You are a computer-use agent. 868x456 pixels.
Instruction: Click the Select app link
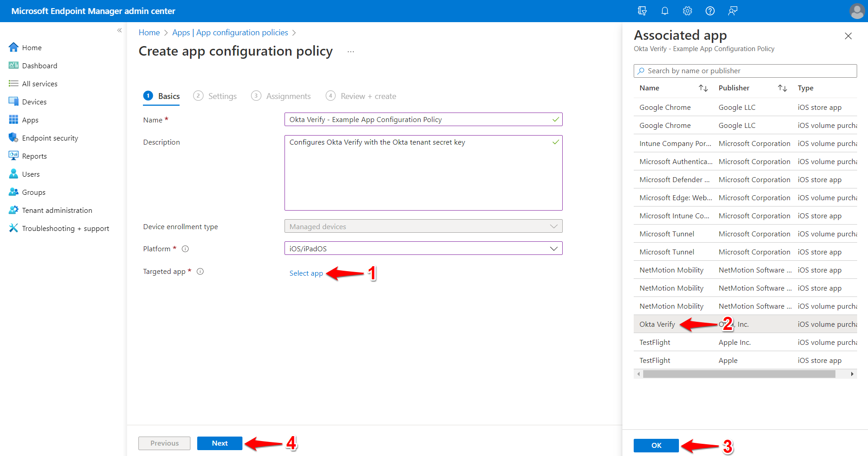306,273
